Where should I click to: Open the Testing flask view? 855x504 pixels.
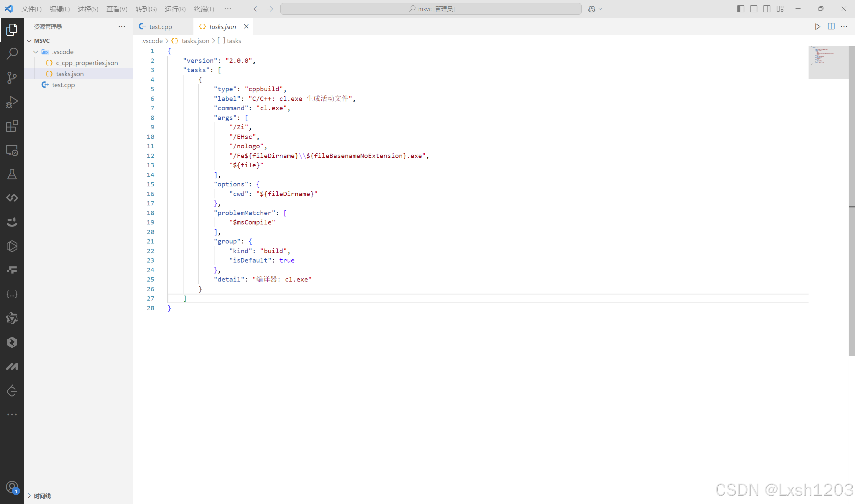click(12, 174)
